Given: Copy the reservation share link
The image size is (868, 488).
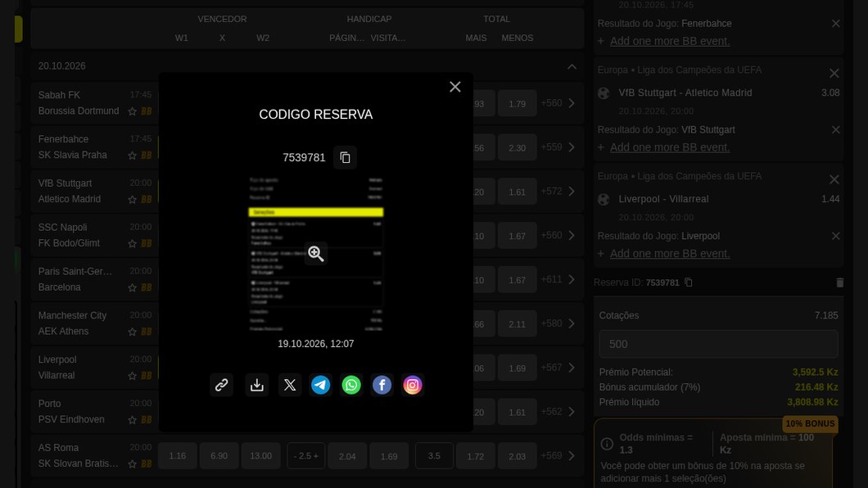Looking at the screenshot, I should 221,385.
